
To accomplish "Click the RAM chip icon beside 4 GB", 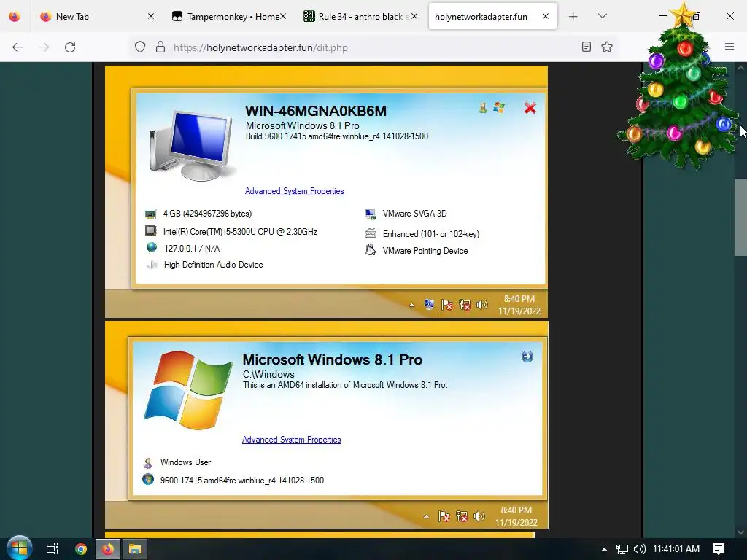I will pyautogui.click(x=150, y=214).
